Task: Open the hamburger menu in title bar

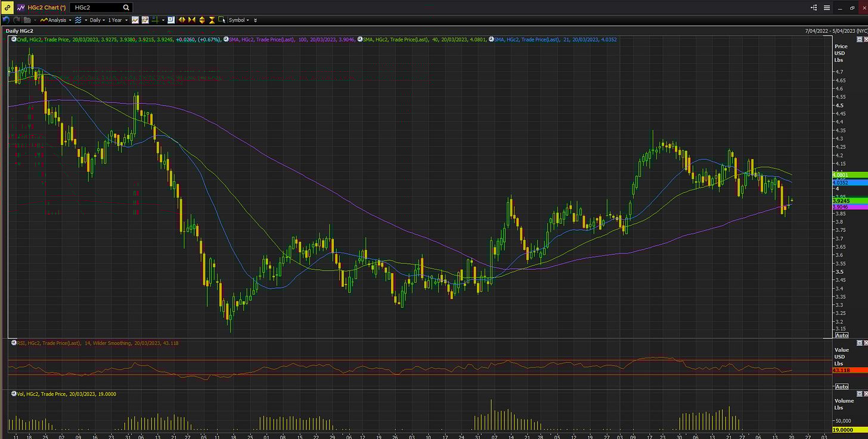Action: [827, 8]
